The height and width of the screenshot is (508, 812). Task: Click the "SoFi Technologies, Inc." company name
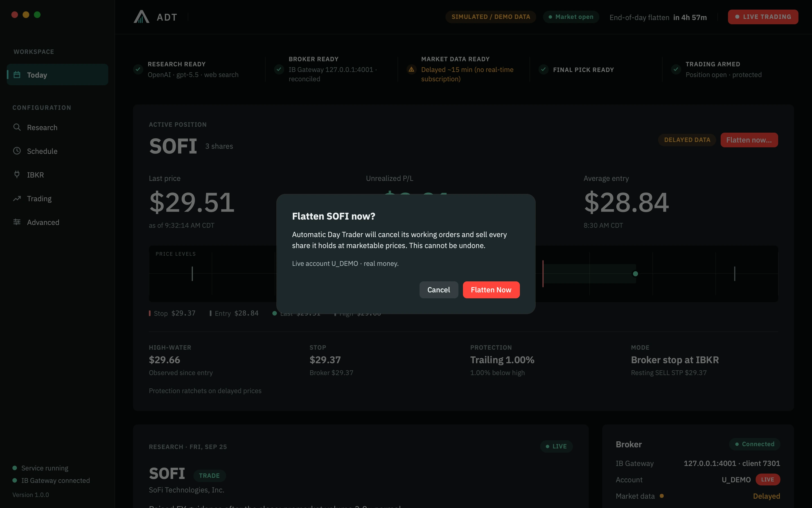coord(187,490)
